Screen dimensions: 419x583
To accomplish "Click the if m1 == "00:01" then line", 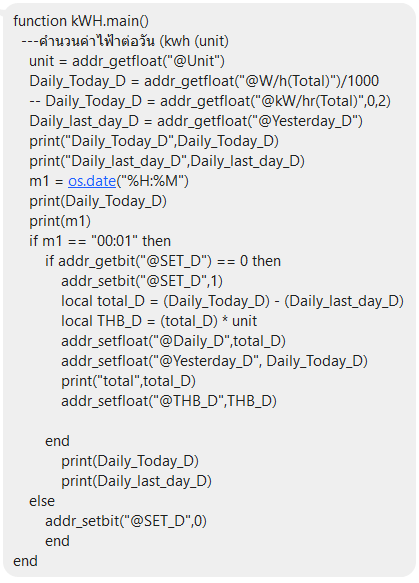I will point(100,241).
